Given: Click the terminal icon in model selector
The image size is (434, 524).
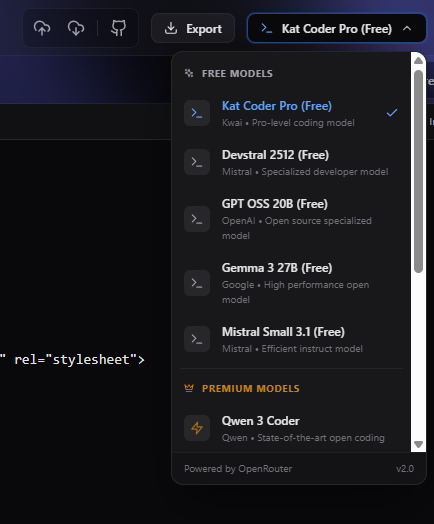Looking at the screenshot, I should point(267,28).
